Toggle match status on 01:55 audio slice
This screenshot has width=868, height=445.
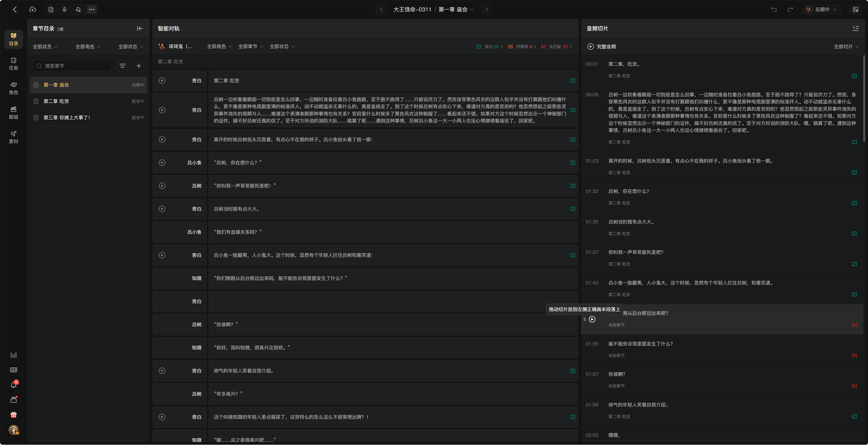[854, 356]
